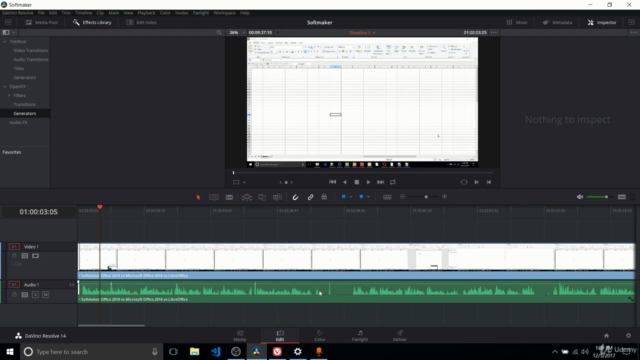Click the Insert Clip toolbar icon
640x360 pixels.
(x=247, y=197)
